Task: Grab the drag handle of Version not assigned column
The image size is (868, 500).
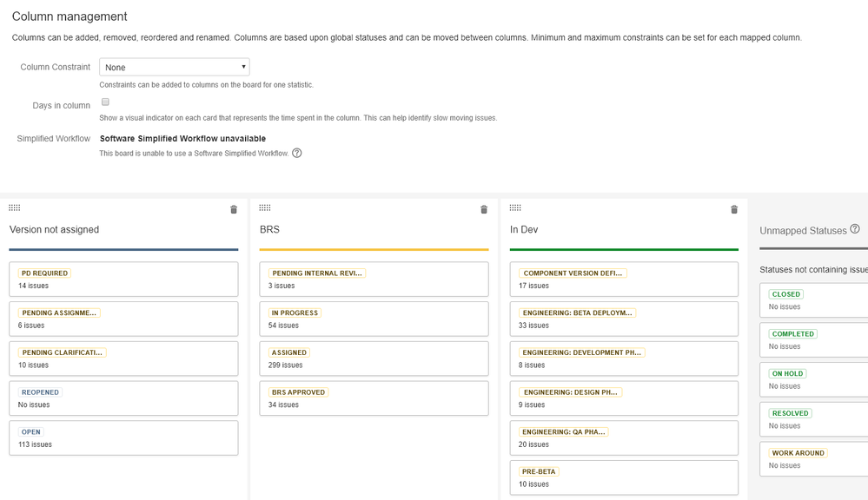Action: (15, 208)
